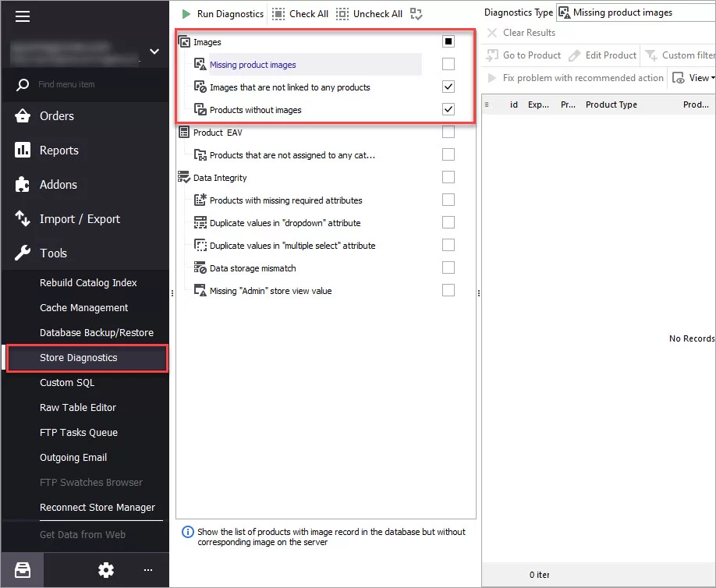Image resolution: width=716 pixels, height=588 pixels.
Task: Check the Data Integrity checkbox
Action: pyautogui.click(x=448, y=177)
